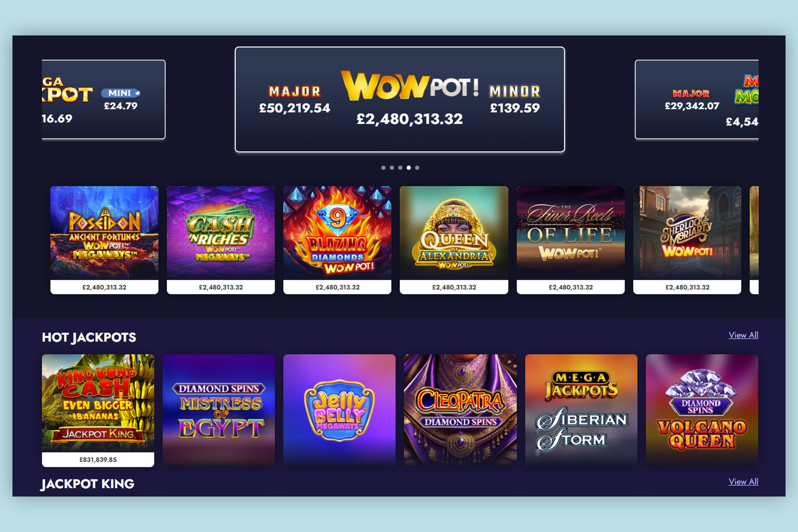The height and width of the screenshot is (532, 798).
Task: Open Jelly Belly Megaways game
Action: 339,410
